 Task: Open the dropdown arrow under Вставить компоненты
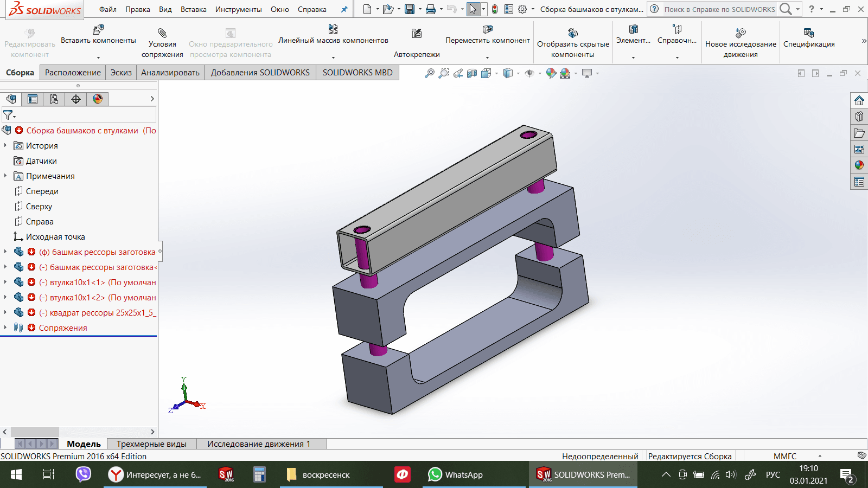[x=98, y=57]
